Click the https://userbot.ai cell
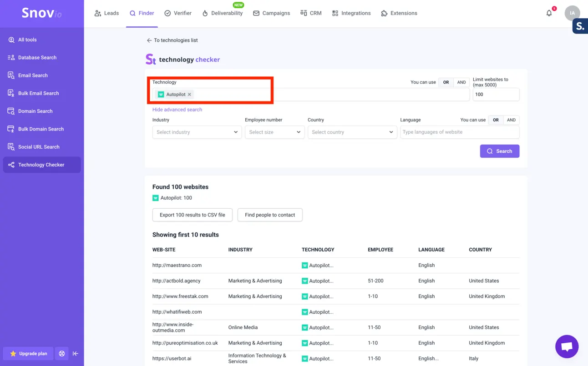 click(x=172, y=359)
